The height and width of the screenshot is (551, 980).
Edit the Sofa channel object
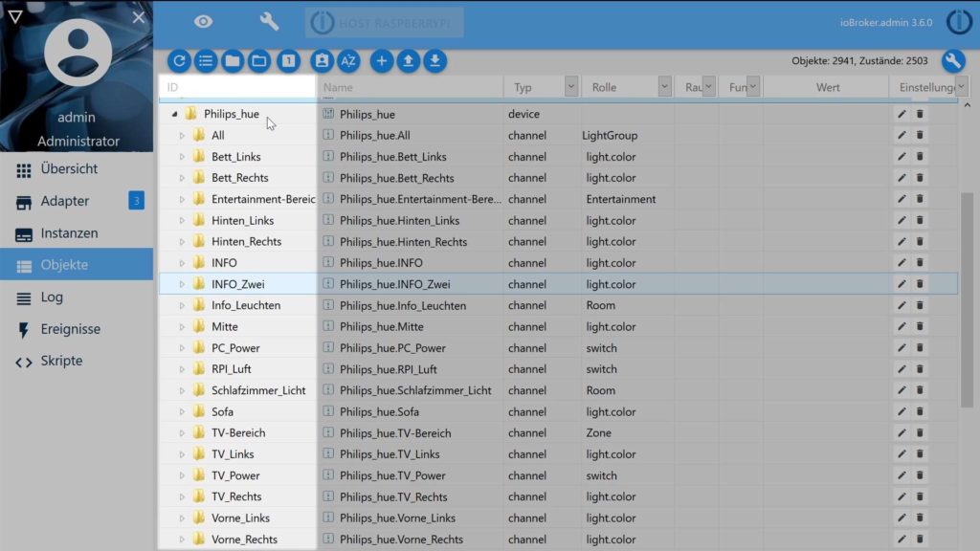click(902, 411)
